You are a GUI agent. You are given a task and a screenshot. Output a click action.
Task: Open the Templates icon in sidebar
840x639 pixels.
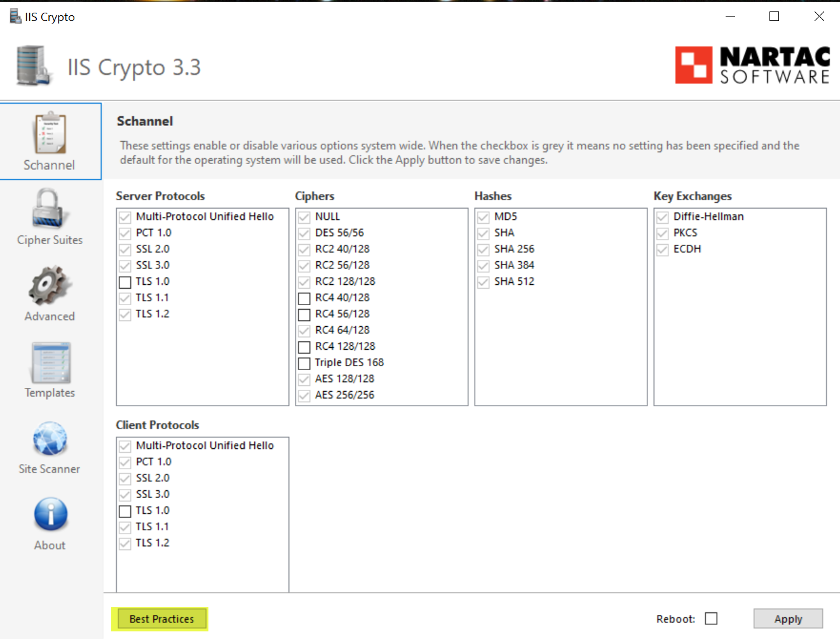click(x=50, y=362)
